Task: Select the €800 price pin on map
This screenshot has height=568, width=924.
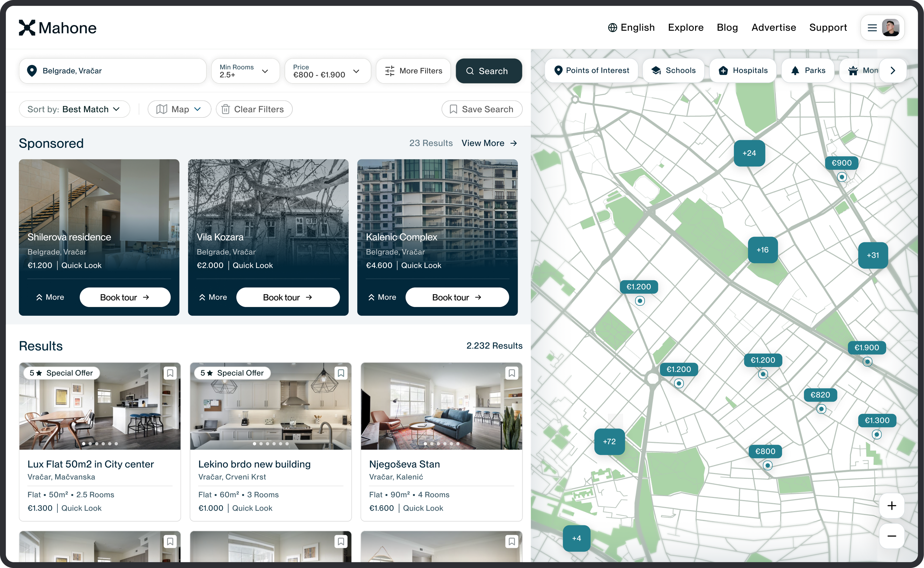Action: pyautogui.click(x=765, y=451)
